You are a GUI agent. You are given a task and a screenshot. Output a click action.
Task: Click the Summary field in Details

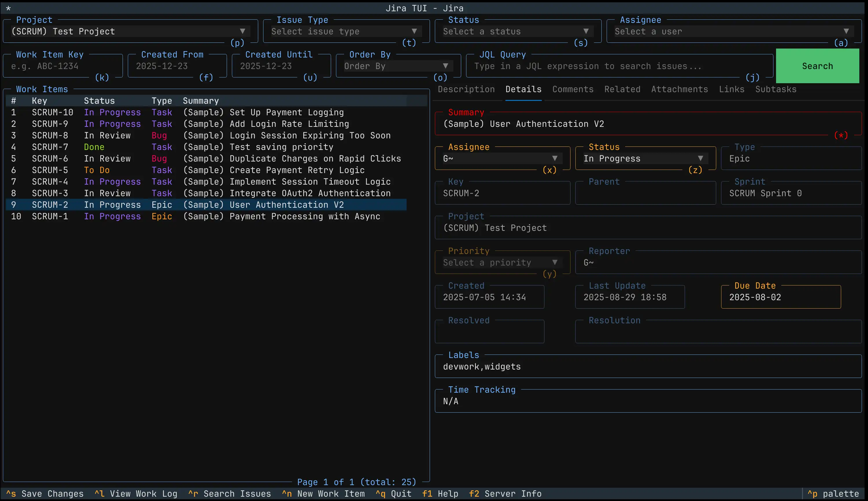(x=648, y=124)
